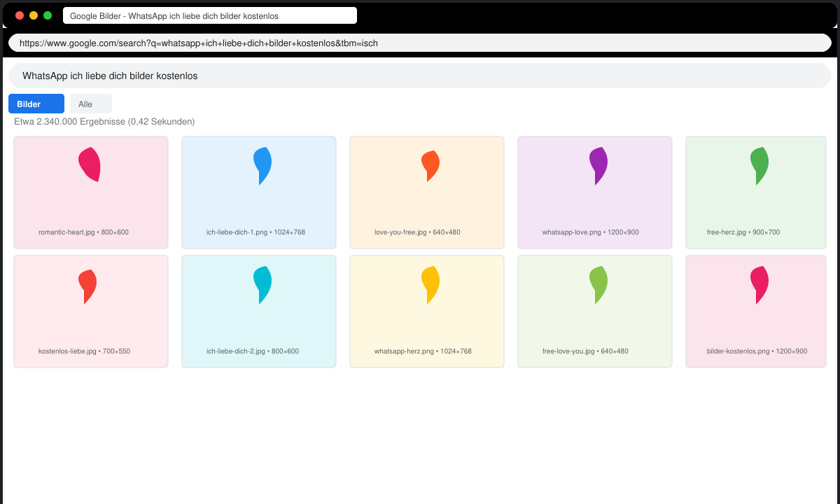Click the caption 'romantic-heart.jpg • 800×600'
The image size is (840, 504).
[83, 232]
